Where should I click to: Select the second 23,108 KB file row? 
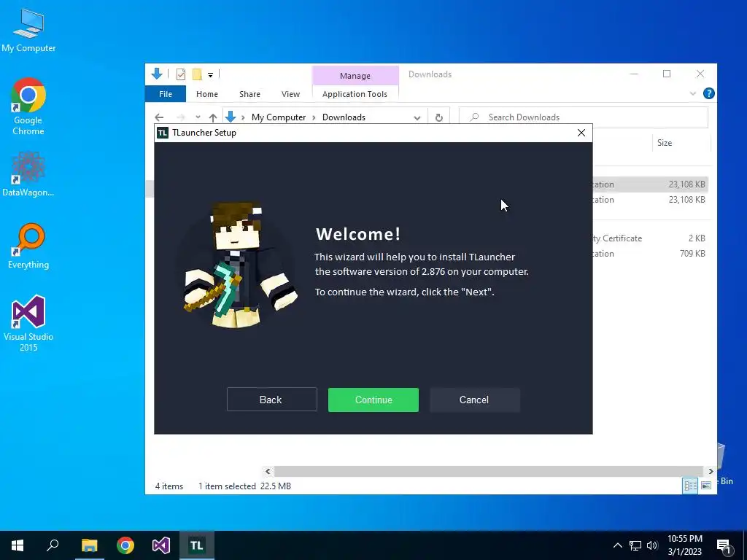(x=650, y=200)
